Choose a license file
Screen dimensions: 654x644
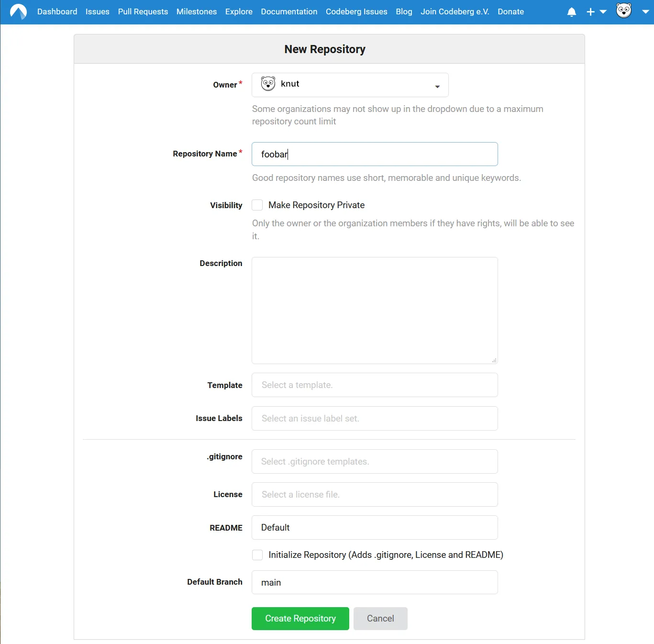point(375,494)
